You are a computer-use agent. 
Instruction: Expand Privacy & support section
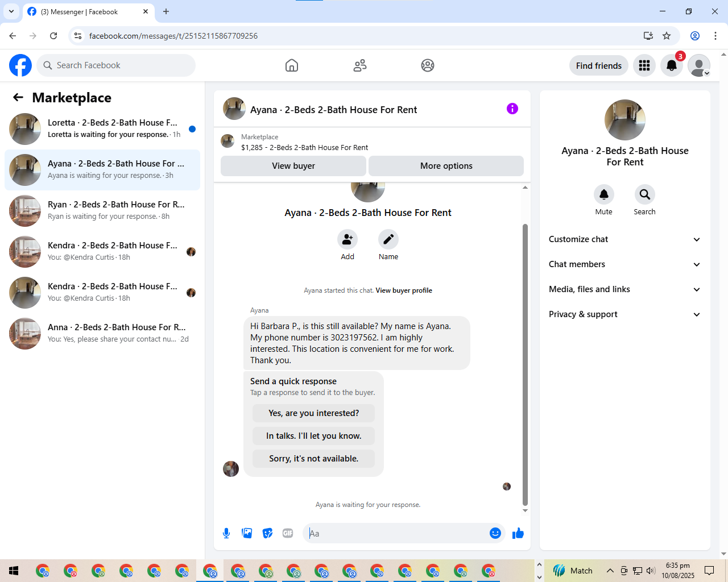(x=625, y=314)
